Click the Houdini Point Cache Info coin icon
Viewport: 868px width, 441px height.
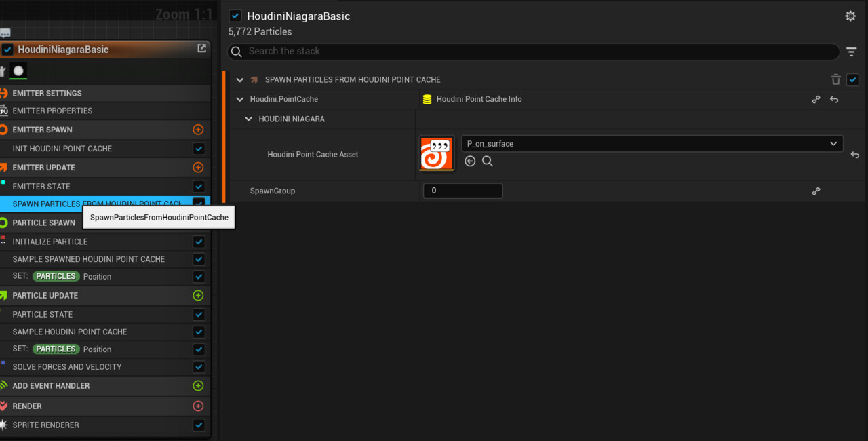pos(427,99)
